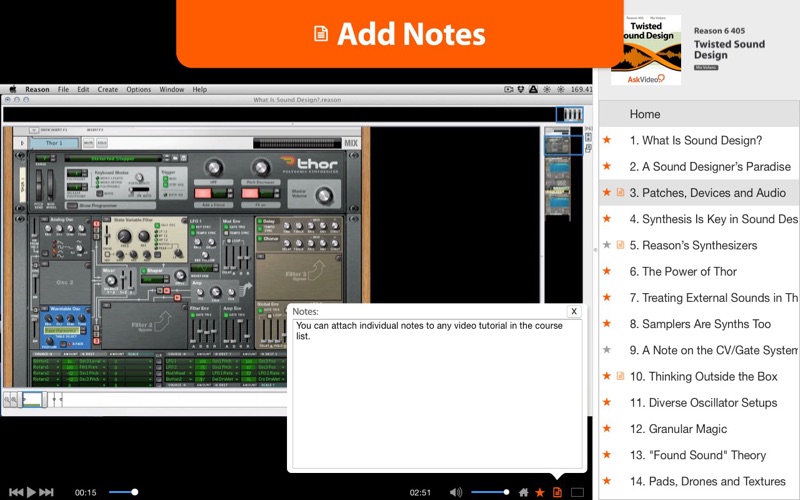Open lesson 14. Pads, Drones and Textures
This screenshot has width=800, height=500.
[x=699, y=482]
